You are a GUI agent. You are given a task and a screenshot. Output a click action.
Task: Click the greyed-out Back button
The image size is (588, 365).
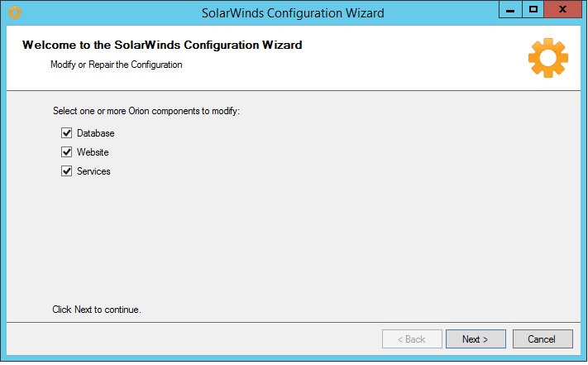coord(411,339)
